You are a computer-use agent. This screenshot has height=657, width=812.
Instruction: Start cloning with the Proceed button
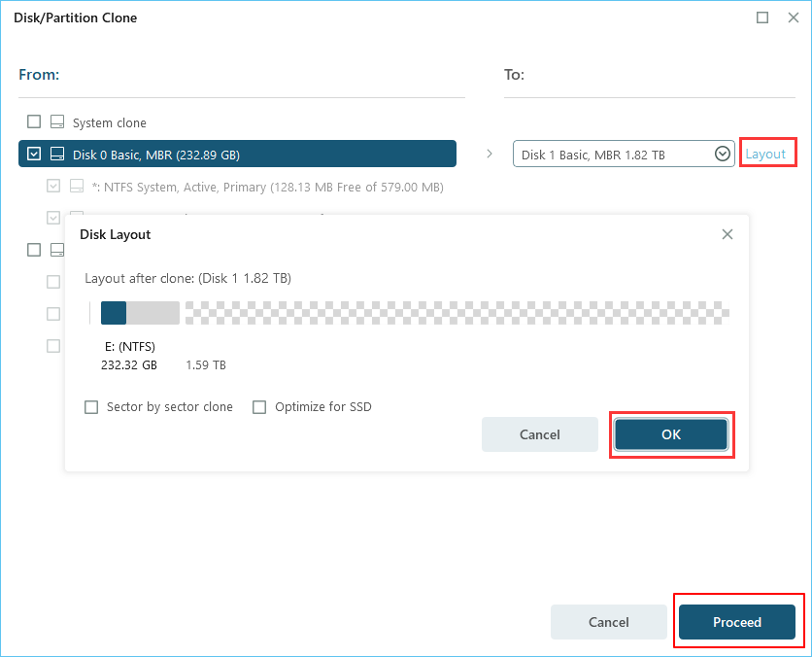pyautogui.click(x=737, y=622)
